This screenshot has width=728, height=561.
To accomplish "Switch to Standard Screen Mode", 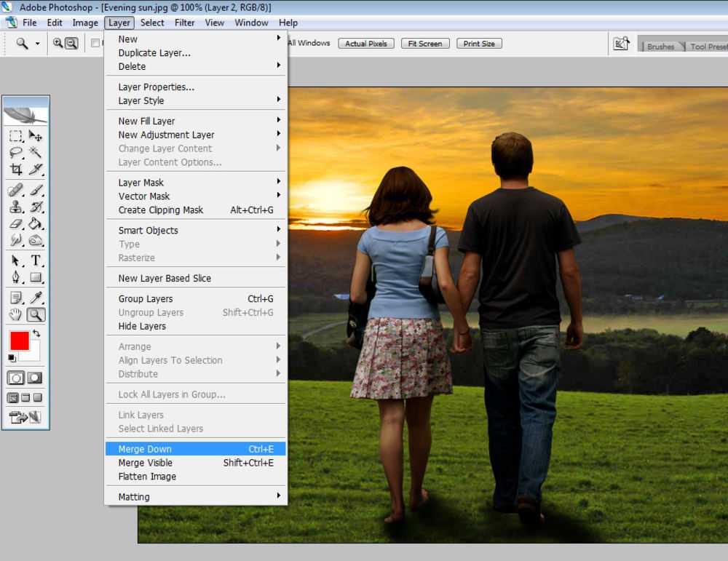I will pos(13,398).
